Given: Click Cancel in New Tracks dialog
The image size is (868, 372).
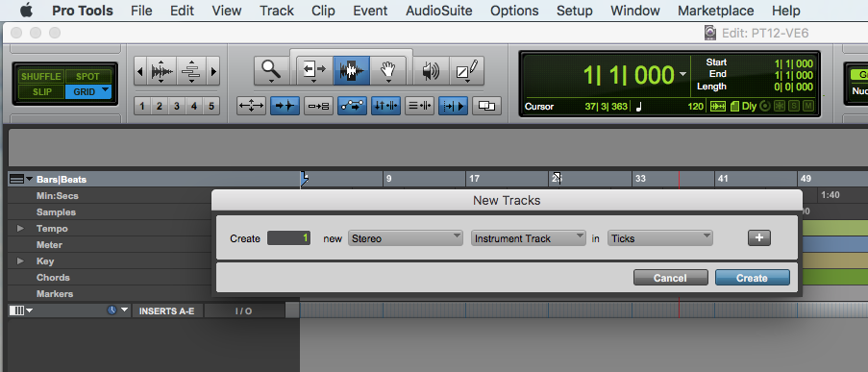Looking at the screenshot, I should tap(670, 278).
